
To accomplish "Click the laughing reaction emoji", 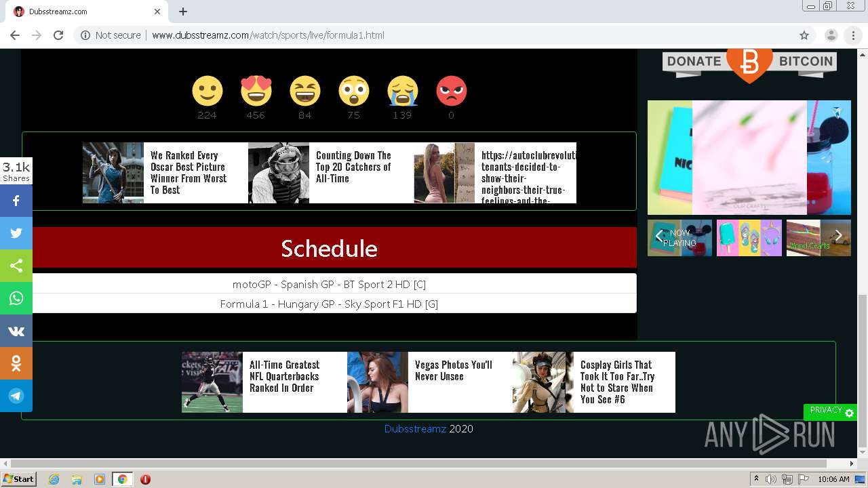I will [x=304, y=91].
